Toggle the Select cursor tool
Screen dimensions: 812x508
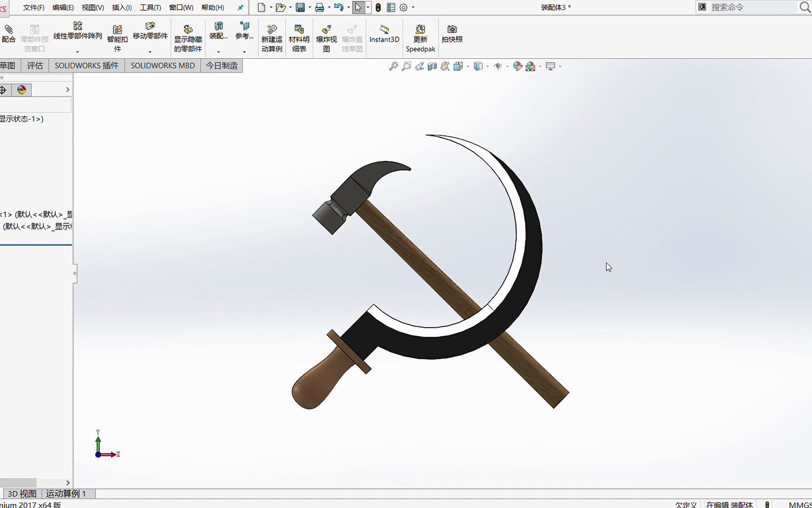pos(358,7)
